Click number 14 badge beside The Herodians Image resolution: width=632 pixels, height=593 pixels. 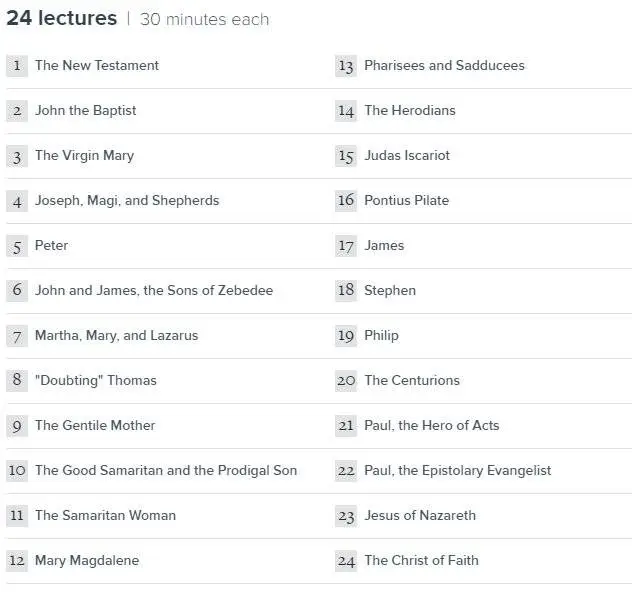[346, 111]
